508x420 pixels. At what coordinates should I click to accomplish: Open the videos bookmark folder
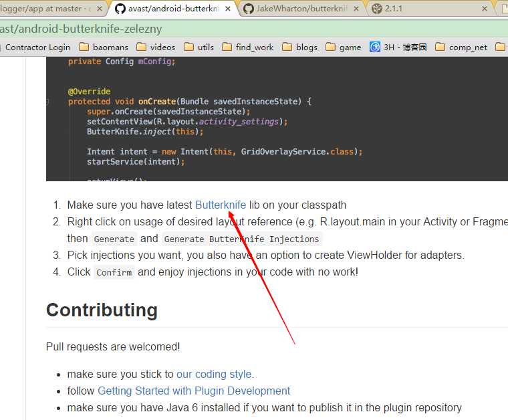(156, 47)
